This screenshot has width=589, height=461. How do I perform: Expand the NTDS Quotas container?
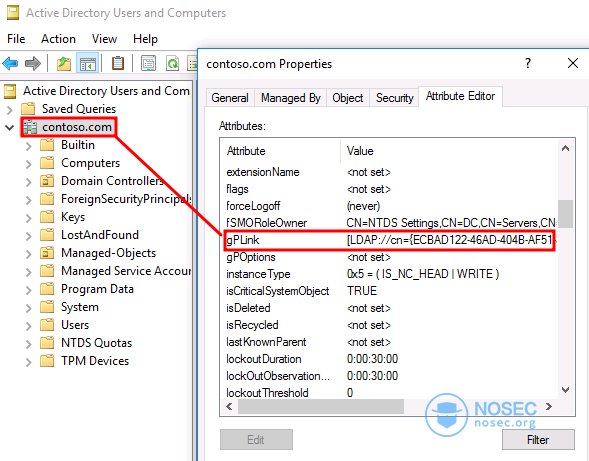pos(29,344)
